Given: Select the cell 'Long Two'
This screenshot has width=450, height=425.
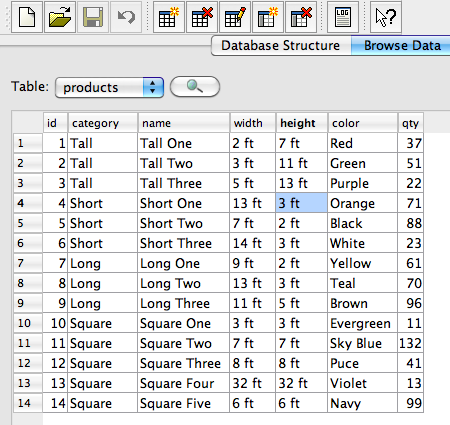Looking at the screenshot, I should [x=184, y=283].
